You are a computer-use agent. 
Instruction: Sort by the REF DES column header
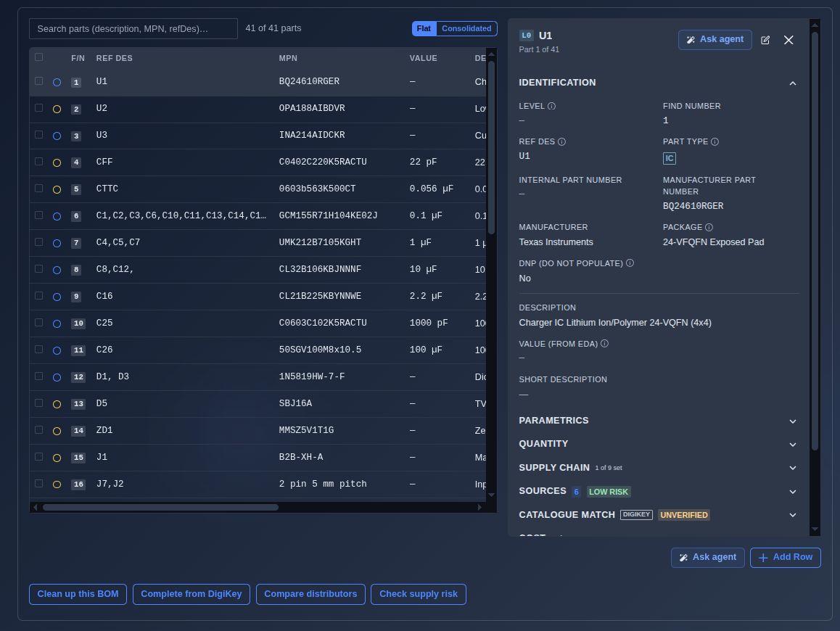coord(114,58)
